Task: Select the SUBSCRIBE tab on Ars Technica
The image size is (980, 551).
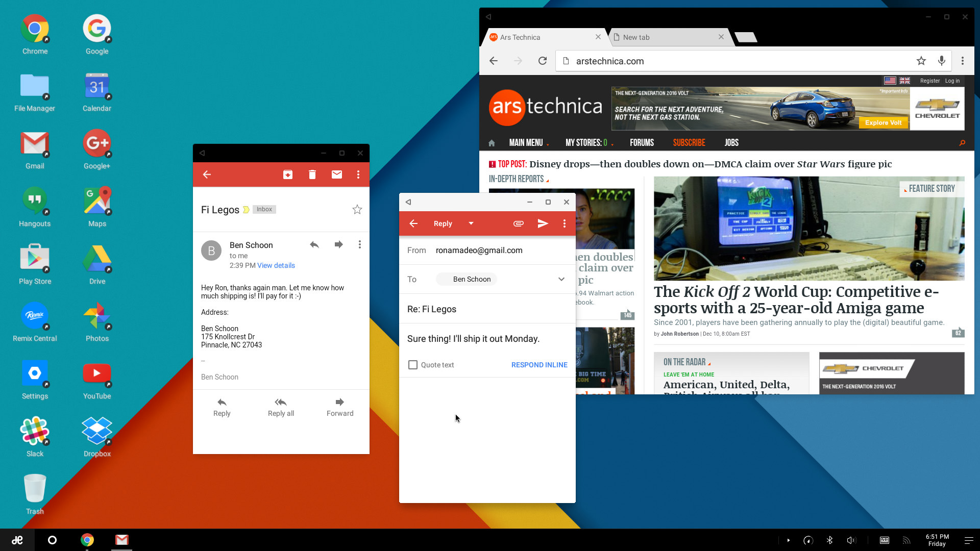Action: click(689, 142)
